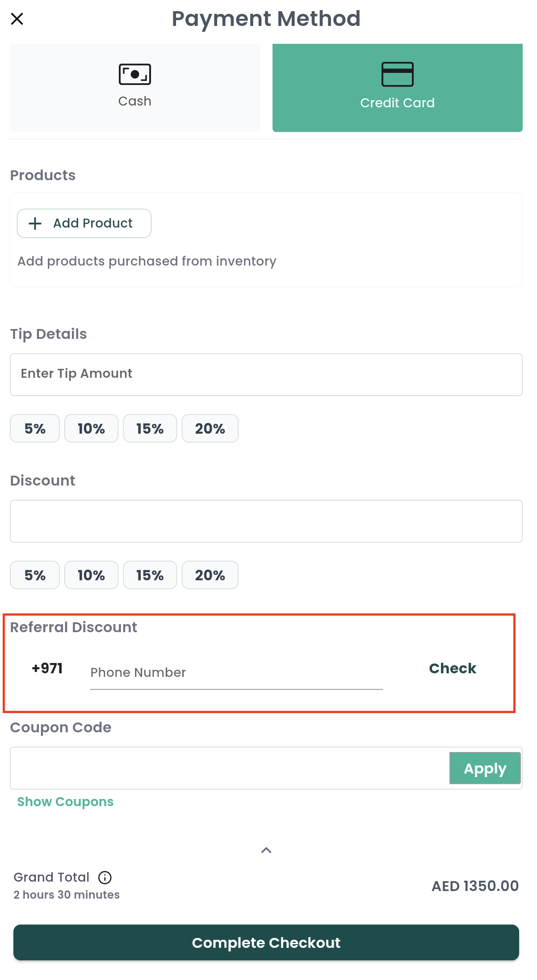The height and width of the screenshot is (980, 537).
Task: Click the Add Product button
Action: tap(84, 223)
